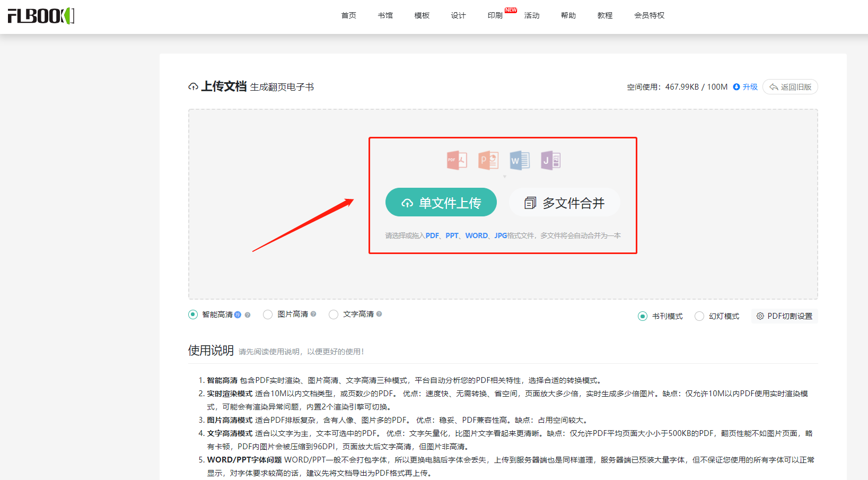Open the 印刷 nav item
The width and height of the screenshot is (868, 480).
(x=495, y=15)
